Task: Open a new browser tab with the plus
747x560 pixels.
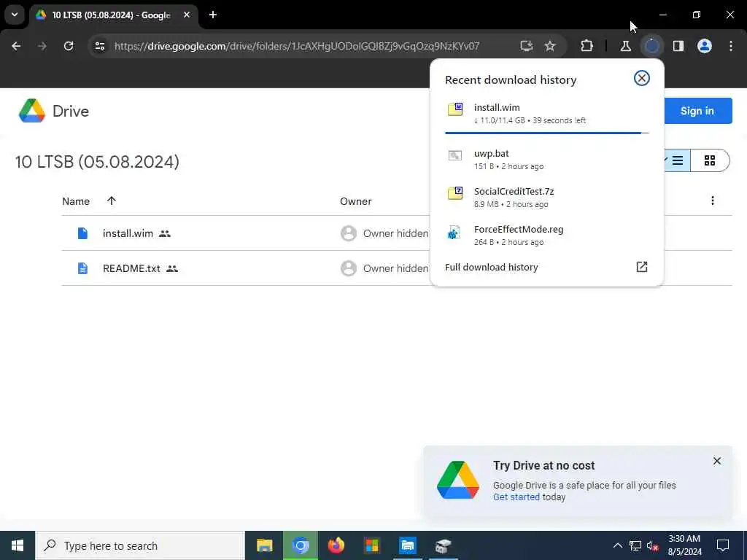Action: tap(213, 15)
